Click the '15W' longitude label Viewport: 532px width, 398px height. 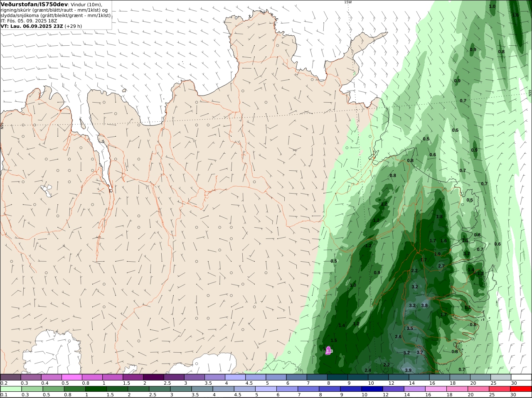click(x=347, y=2)
